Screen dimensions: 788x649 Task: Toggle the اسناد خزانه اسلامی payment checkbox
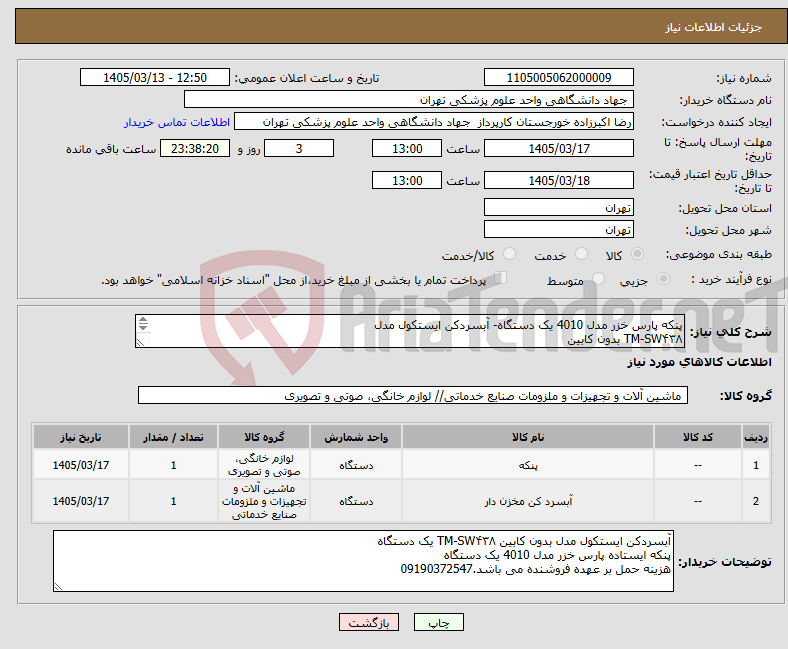pyautogui.click(x=501, y=277)
